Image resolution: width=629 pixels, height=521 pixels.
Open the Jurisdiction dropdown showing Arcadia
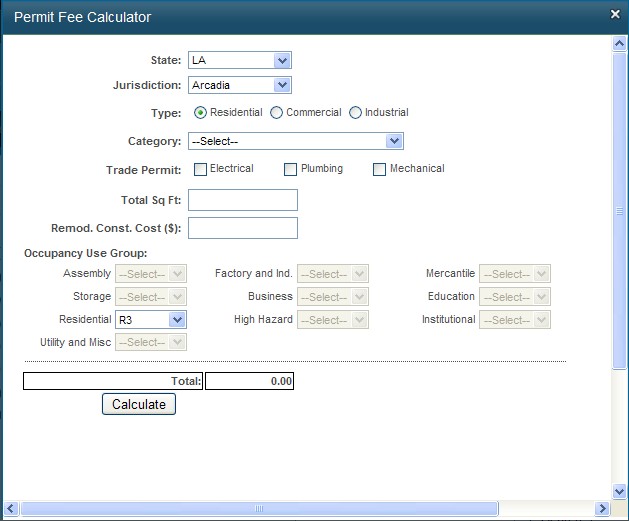pyautogui.click(x=239, y=85)
